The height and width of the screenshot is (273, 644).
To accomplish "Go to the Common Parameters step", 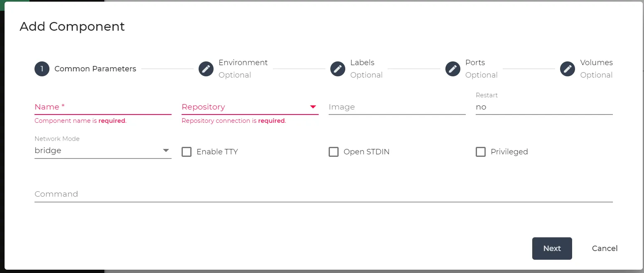I will 95,69.
